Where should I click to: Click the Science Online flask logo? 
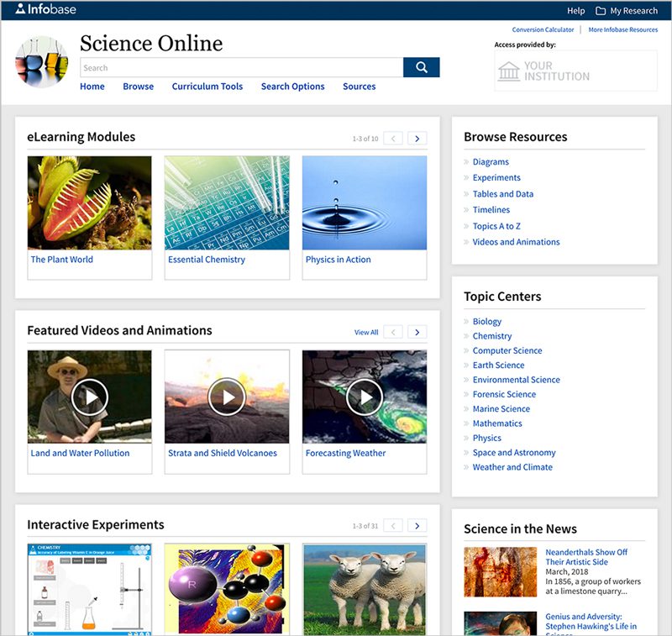41,61
